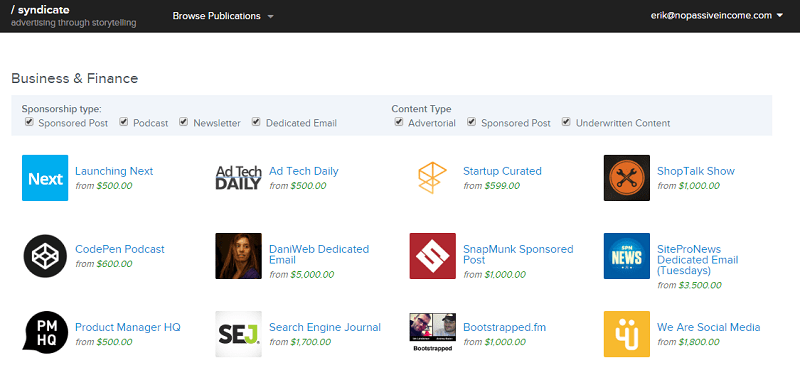
Task: Uncheck the Podcast sponsorship type checkbox
Action: pos(123,122)
